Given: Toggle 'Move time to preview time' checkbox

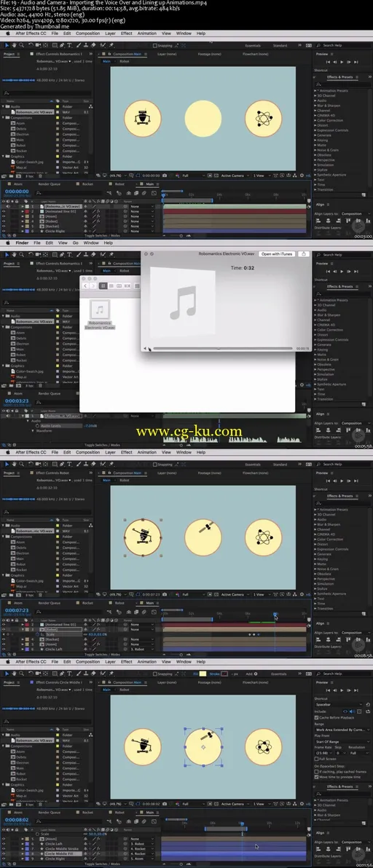Looking at the screenshot, I should [x=316, y=777].
